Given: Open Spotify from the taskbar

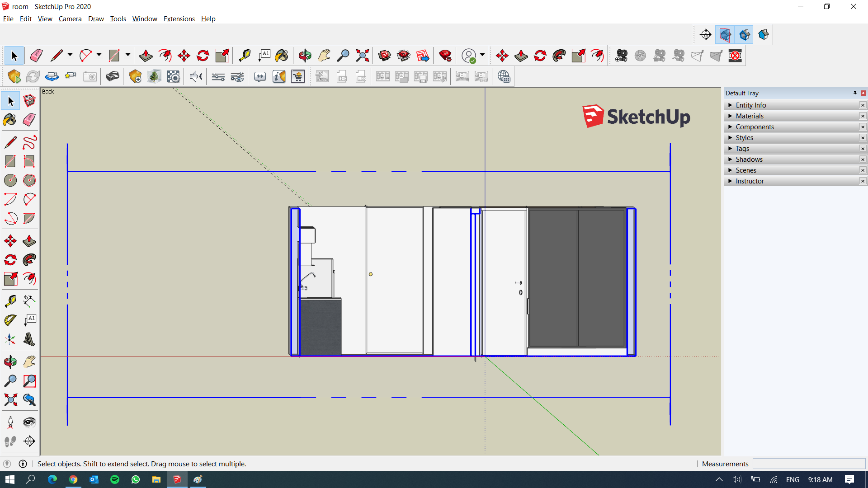Looking at the screenshot, I should tap(114, 479).
